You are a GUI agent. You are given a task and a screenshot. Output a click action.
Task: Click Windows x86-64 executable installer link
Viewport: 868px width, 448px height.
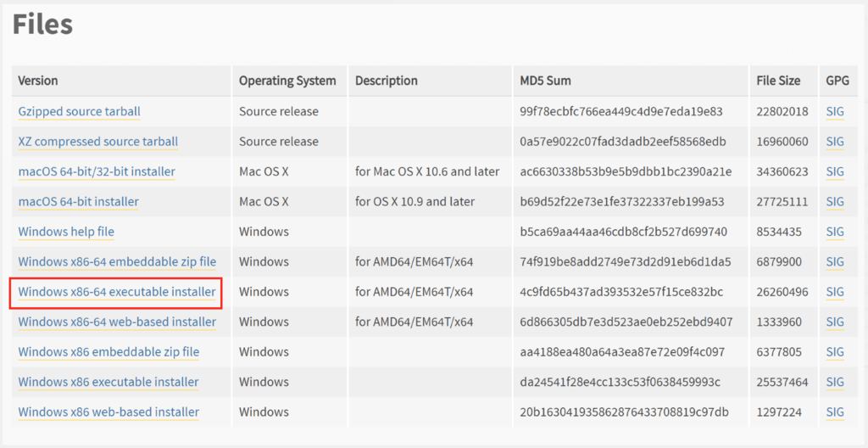(117, 292)
